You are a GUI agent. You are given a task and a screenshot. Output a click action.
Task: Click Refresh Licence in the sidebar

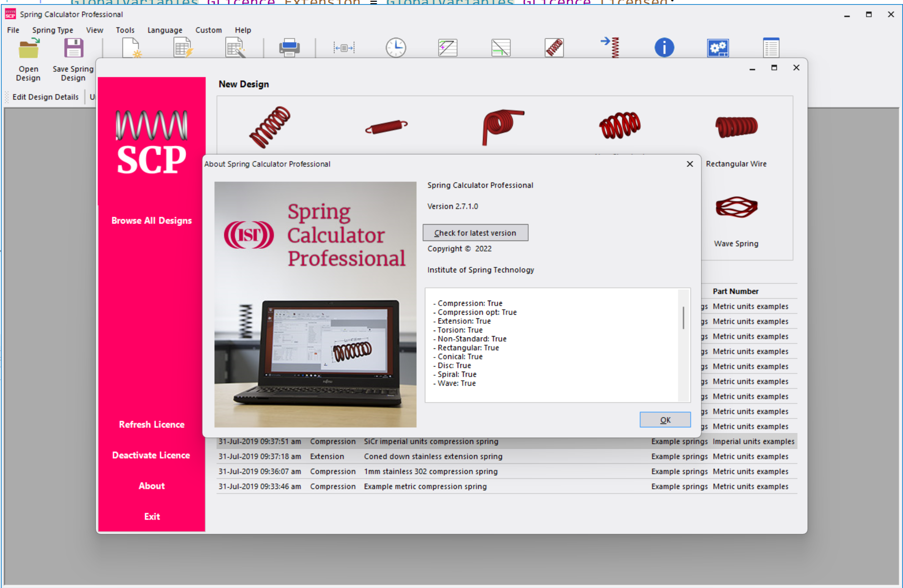tap(151, 424)
